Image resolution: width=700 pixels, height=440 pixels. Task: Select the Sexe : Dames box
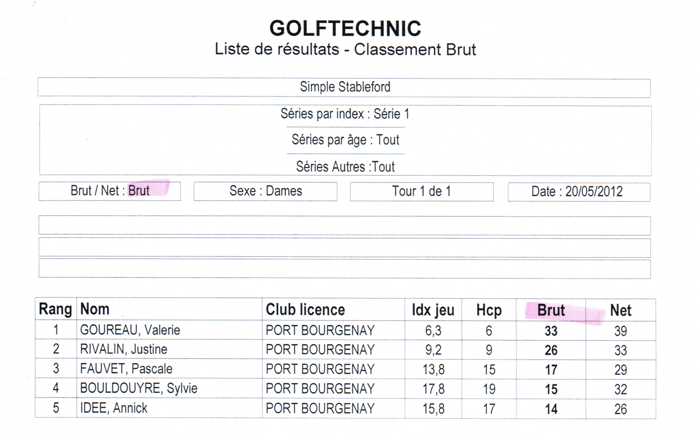click(x=266, y=191)
